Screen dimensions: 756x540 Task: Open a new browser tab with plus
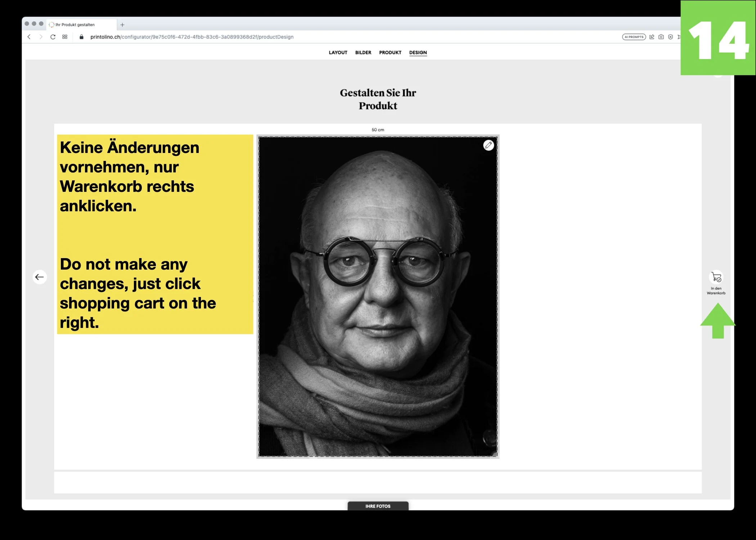[x=122, y=25]
